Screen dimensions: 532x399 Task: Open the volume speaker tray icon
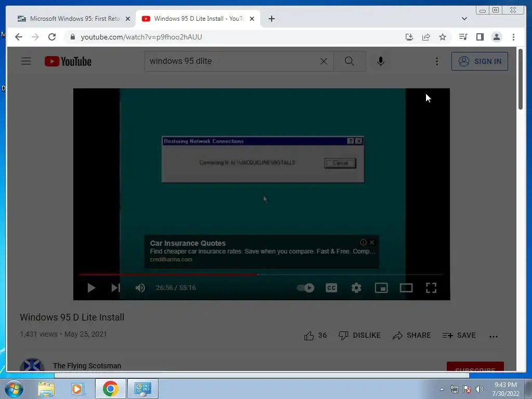(480, 389)
